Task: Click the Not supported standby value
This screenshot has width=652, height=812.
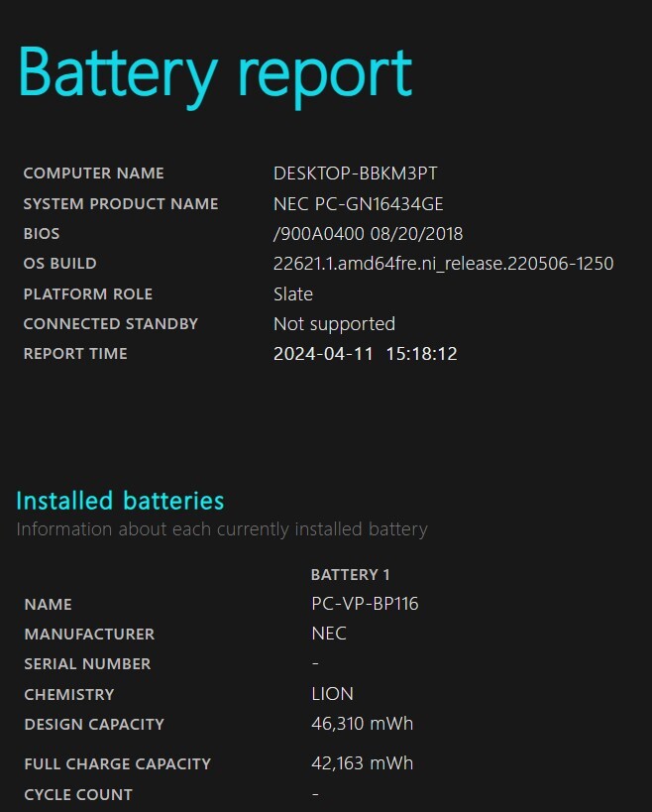Action: click(334, 324)
